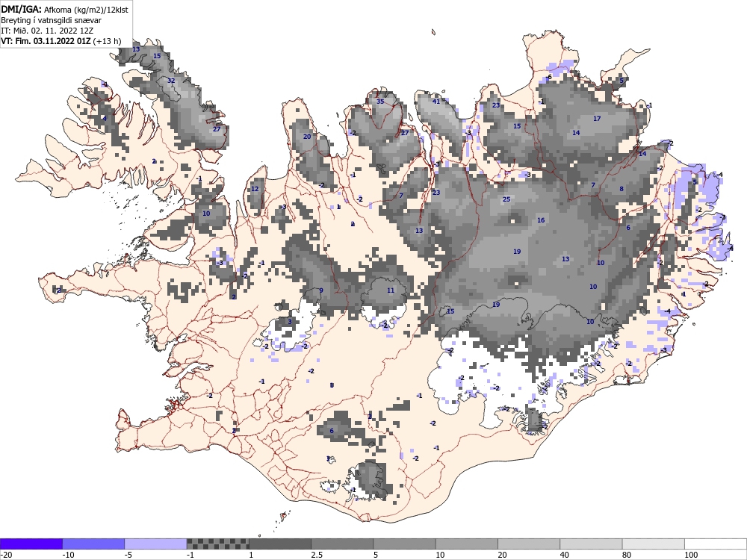This screenshot has width=747, height=560.
Task: Click the light gray legend swatch between 40 and 80
Action: 591,544
